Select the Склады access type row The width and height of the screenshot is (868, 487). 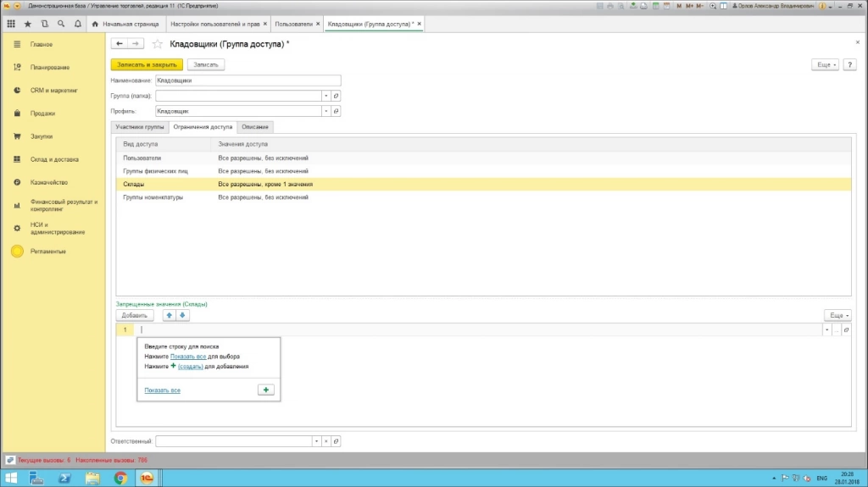[x=483, y=185]
